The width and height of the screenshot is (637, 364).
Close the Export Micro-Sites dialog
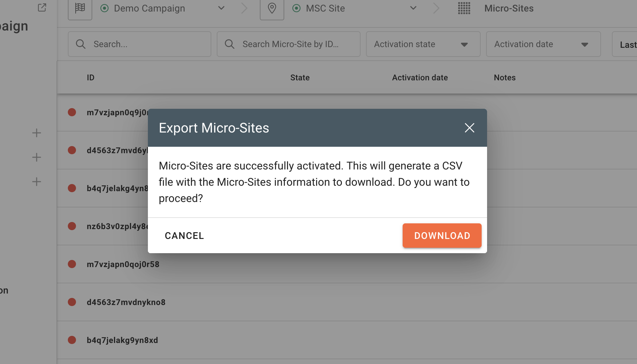coord(469,128)
